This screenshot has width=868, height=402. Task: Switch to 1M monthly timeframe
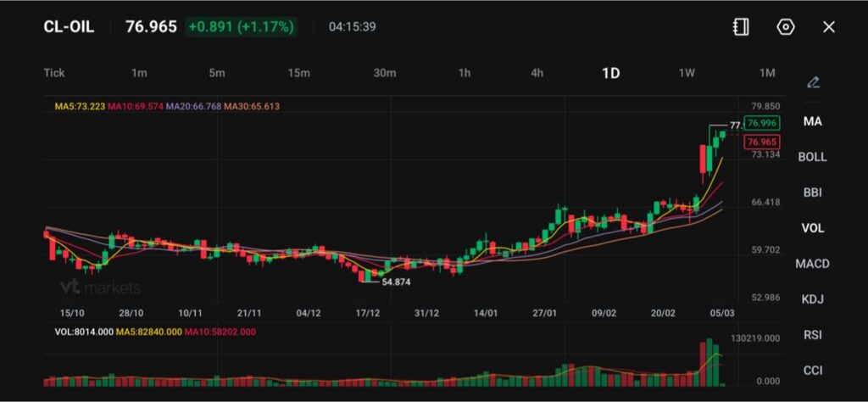click(767, 73)
